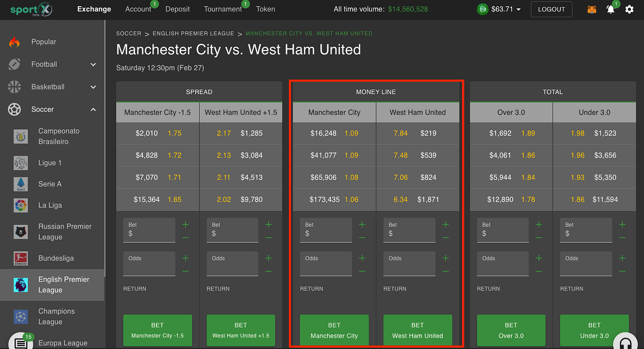Viewport: 644px width, 349px height.
Task: Click BET West Ham United money line button
Action: tap(418, 330)
